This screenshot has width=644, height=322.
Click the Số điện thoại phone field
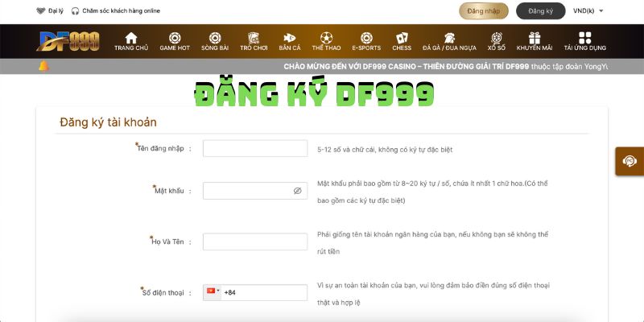(x=255, y=292)
